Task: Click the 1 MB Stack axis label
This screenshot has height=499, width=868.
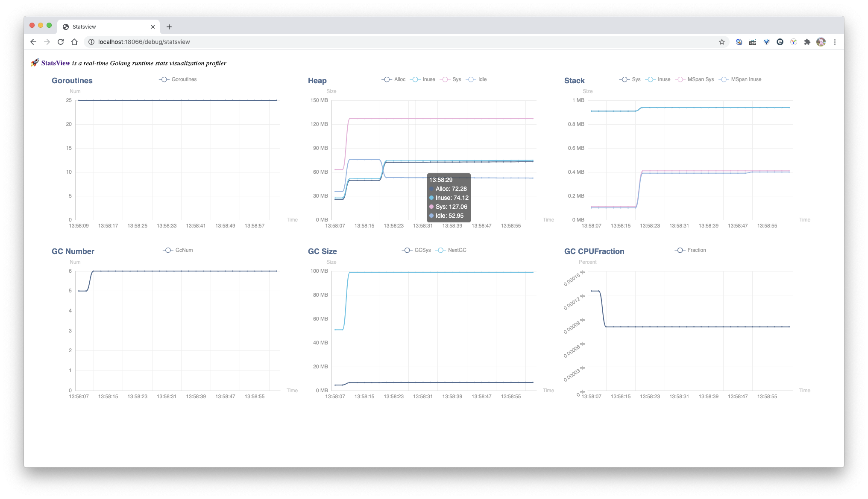Action: pos(578,100)
